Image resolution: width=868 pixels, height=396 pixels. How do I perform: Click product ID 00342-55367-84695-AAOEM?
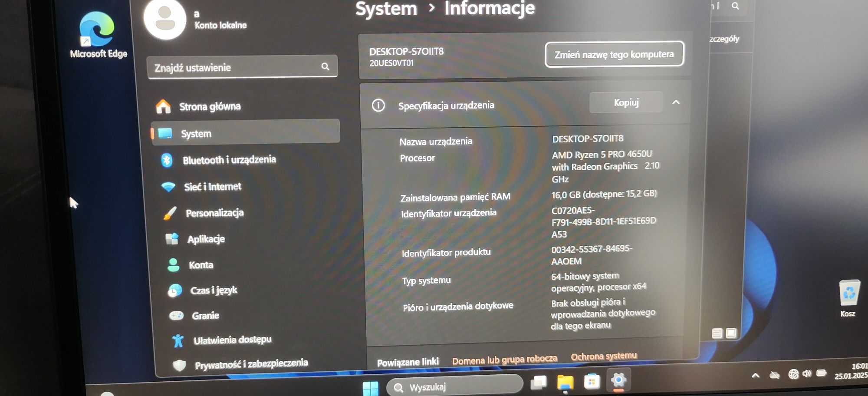(x=592, y=254)
